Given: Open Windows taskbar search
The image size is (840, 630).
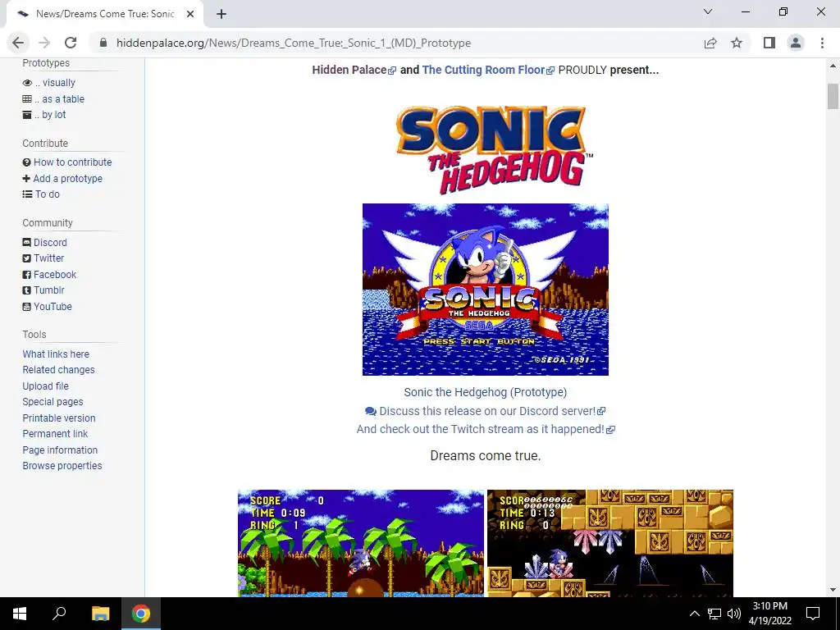Looking at the screenshot, I should pos(59,614).
